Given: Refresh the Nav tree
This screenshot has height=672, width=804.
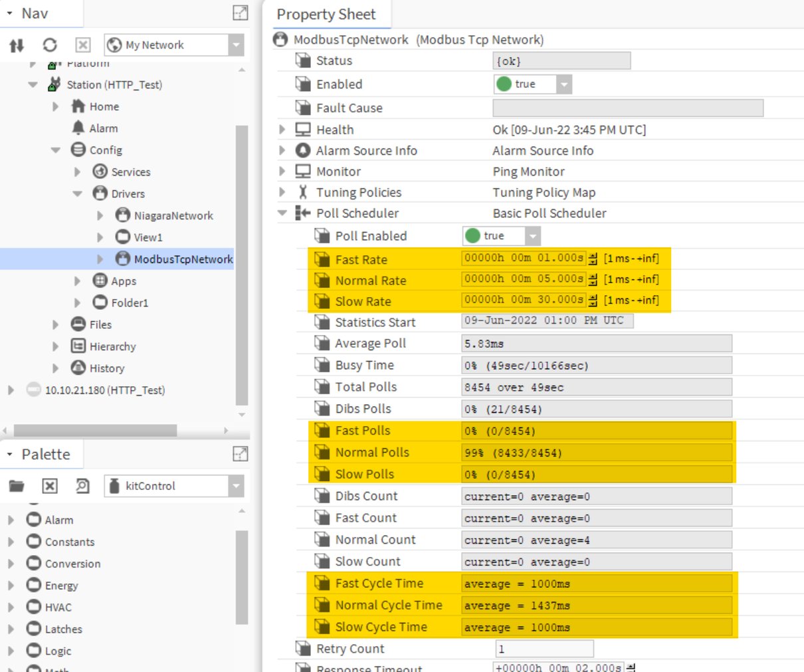Looking at the screenshot, I should coord(48,45).
